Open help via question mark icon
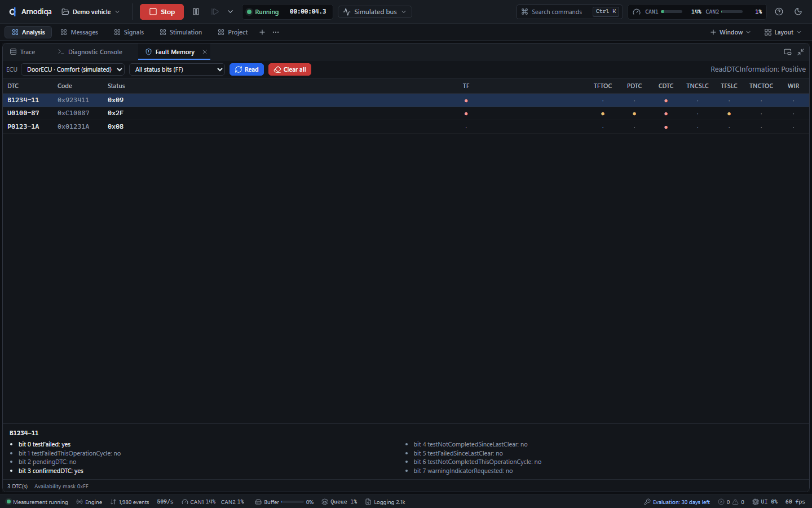Image resolution: width=812 pixels, height=508 pixels. (x=779, y=12)
